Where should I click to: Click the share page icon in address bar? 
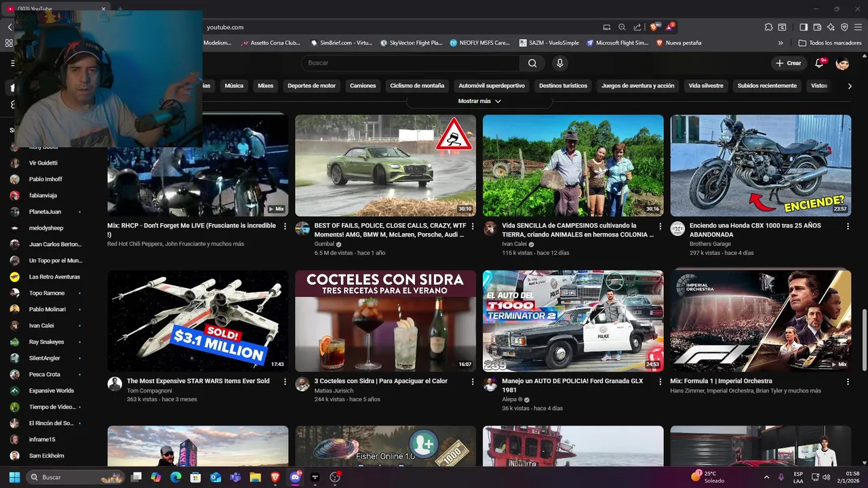(637, 27)
